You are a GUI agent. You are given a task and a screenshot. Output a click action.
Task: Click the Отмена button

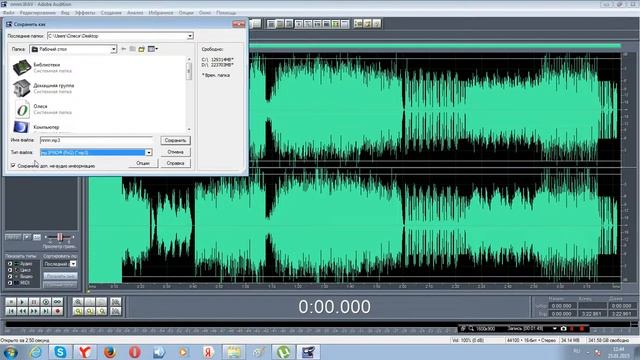click(176, 152)
